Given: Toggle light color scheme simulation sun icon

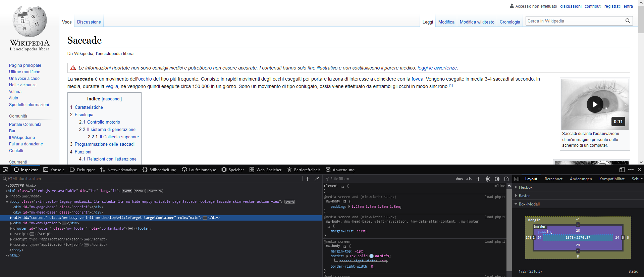Looking at the screenshot, I should 488,179.
